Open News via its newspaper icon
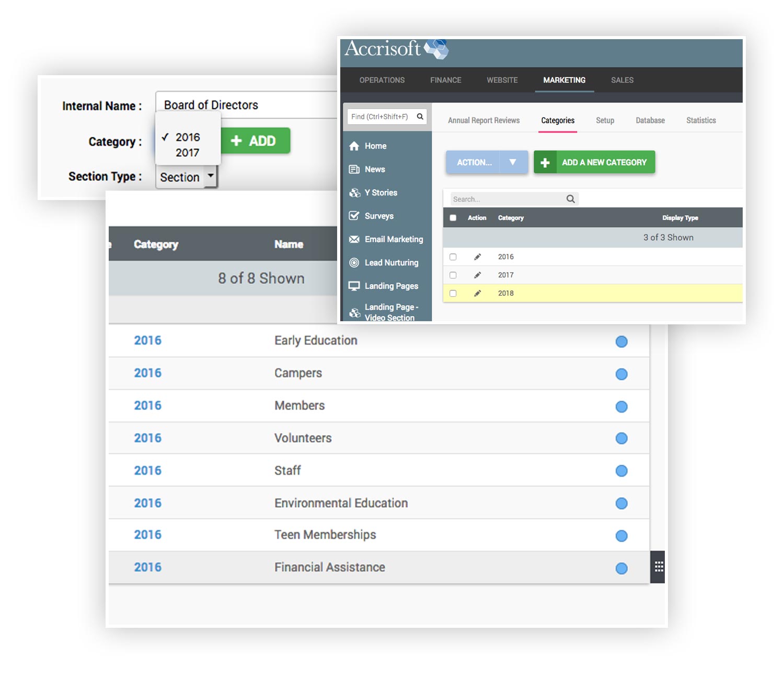Screen dimensions: 784x679 click(x=354, y=169)
